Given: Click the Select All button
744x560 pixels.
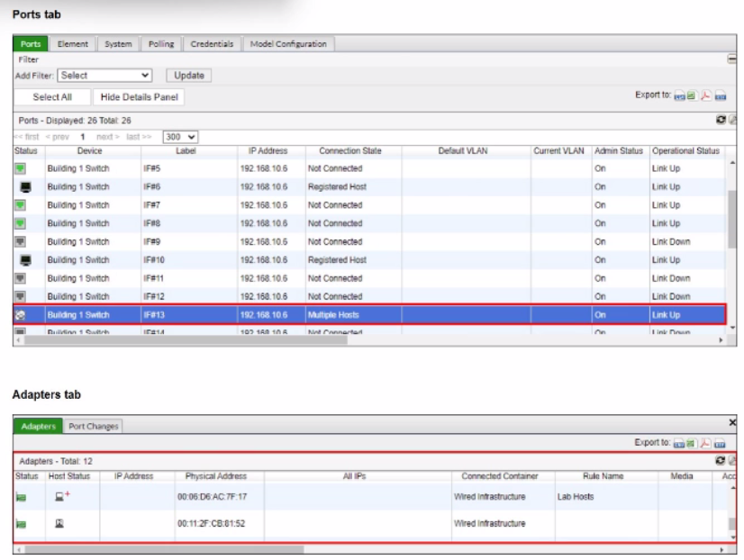Looking at the screenshot, I should tap(52, 96).
